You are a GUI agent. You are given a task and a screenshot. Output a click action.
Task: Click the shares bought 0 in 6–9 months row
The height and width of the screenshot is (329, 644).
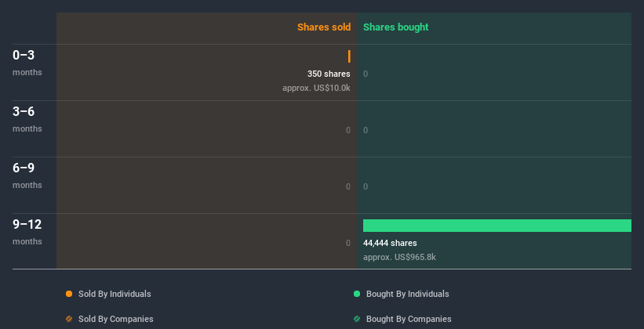pyautogui.click(x=366, y=186)
